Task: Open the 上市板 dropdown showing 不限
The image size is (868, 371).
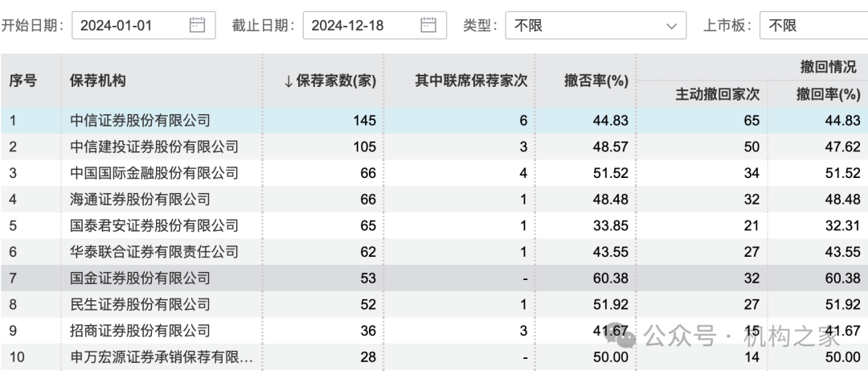Action: (x=813, y=25)
